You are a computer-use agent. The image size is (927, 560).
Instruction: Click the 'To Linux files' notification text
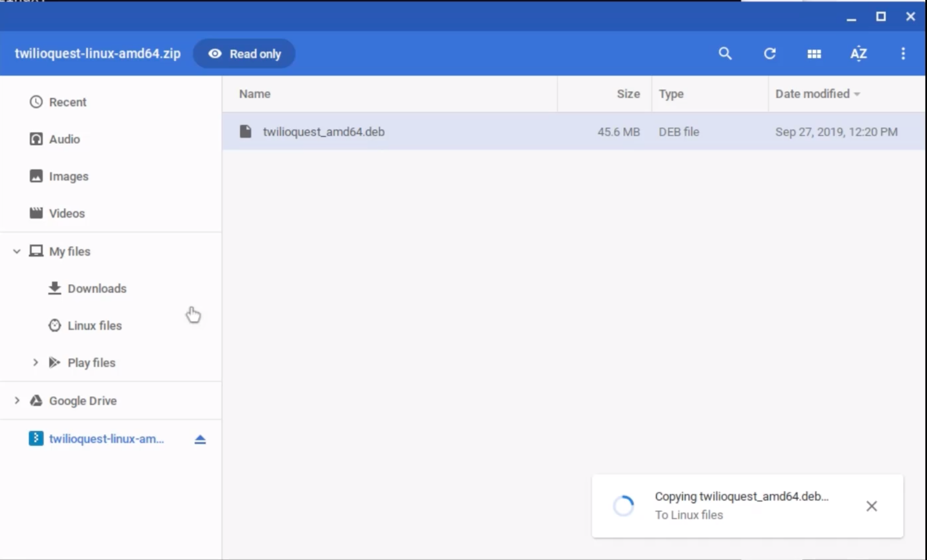coord(689,515)
